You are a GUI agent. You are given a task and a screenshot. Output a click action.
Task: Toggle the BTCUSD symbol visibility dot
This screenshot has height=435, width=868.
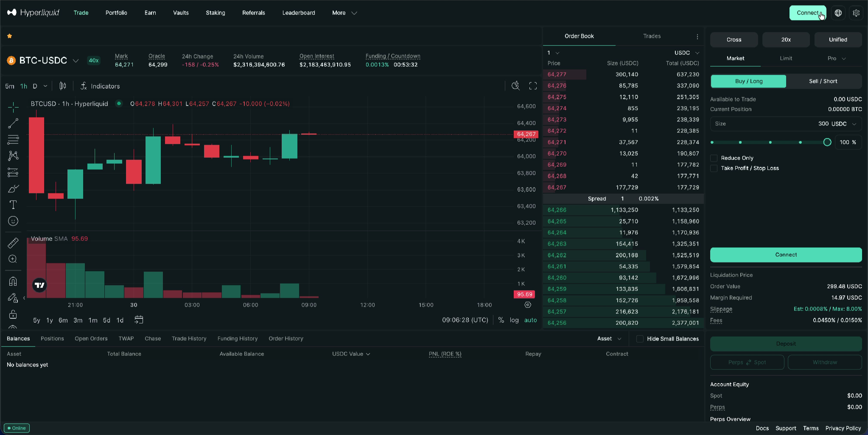[119, 103]
